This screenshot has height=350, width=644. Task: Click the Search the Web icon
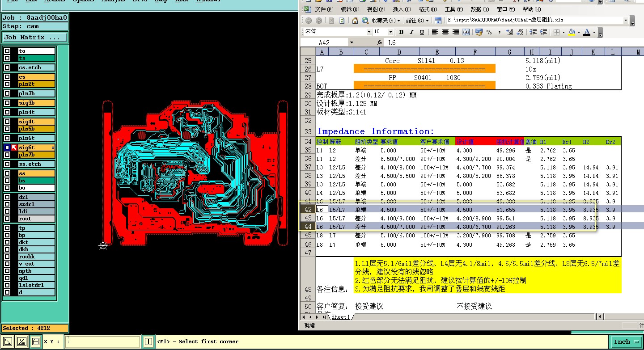pyautogui.click(x=365, y=21)
